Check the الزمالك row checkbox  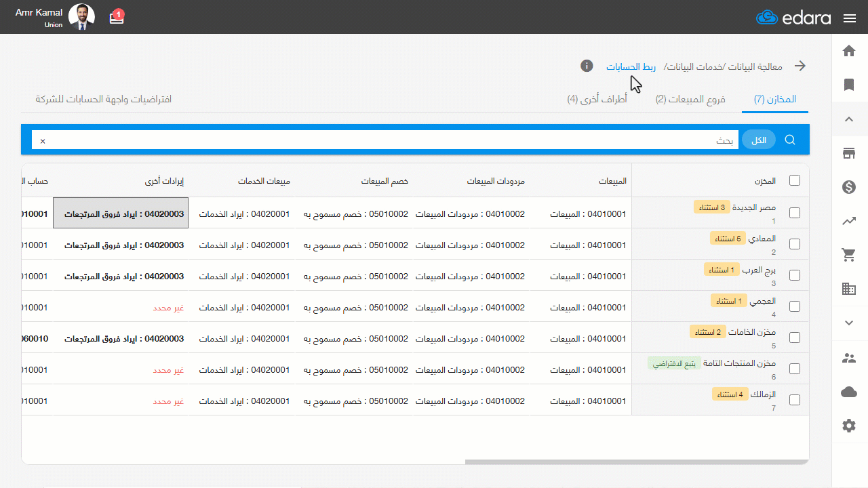pyautogui.click(x=795, y=400)
